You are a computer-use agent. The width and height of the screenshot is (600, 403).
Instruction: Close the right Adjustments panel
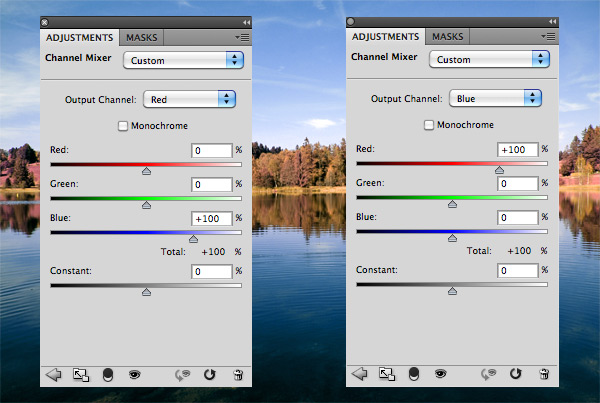pyautogui.click(x=351, y=21)
